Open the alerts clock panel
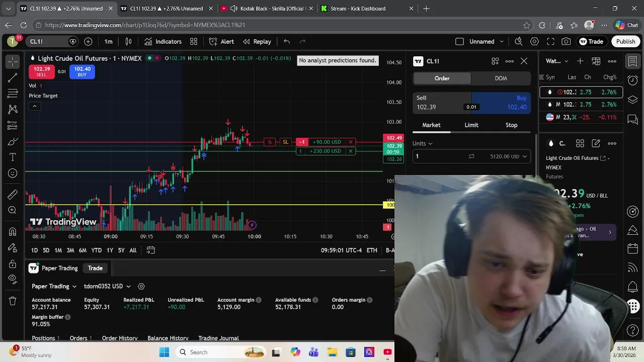The image size is (644, 362). (633, 80)
